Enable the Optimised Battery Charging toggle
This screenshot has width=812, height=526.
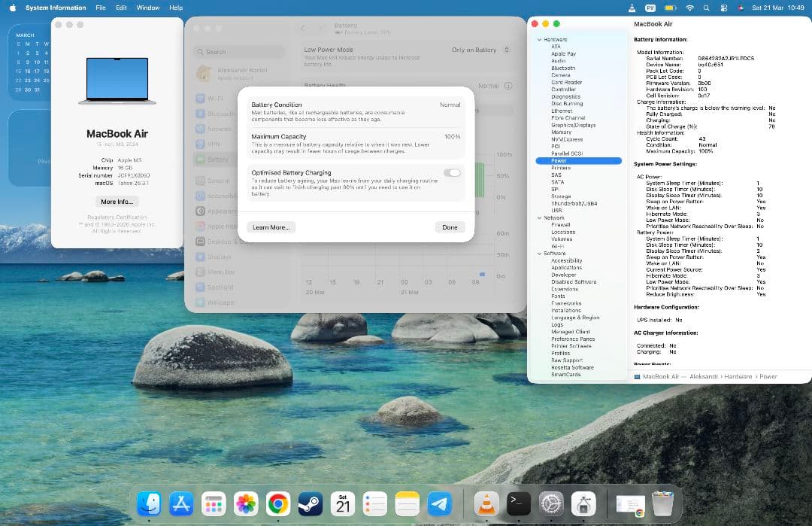(453, 173)
